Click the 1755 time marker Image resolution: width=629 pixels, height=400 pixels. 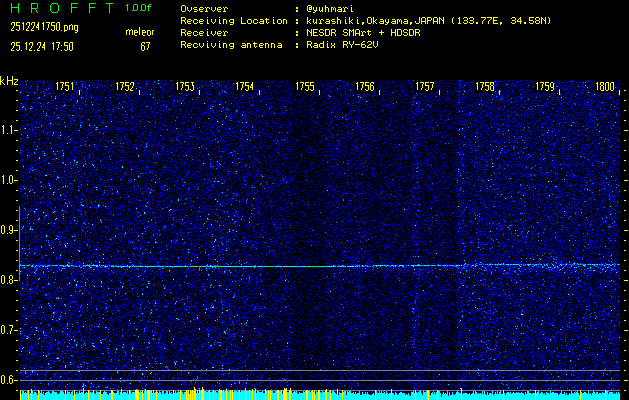[x=305, y=87]
